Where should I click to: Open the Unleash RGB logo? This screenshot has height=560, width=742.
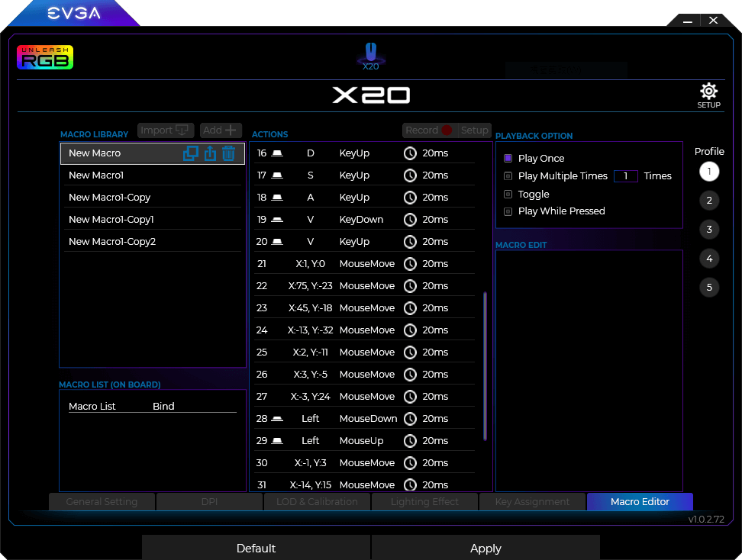[45, 57]
